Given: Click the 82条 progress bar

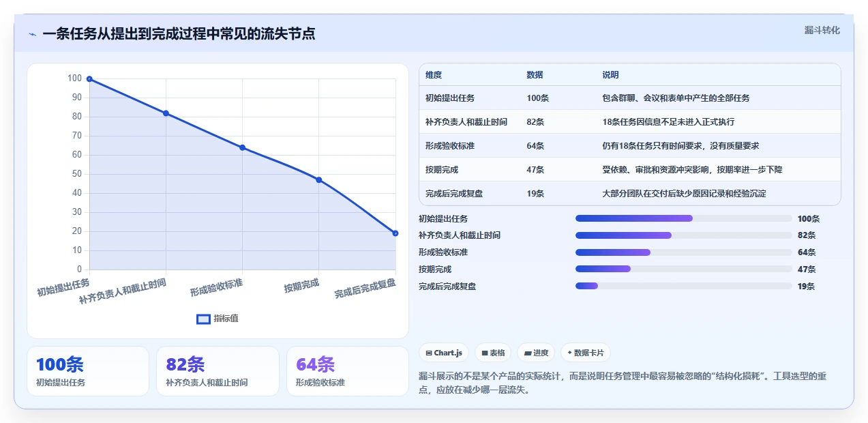Looking at the screenshot, I should pyautogui.click(x=684, y=235).
